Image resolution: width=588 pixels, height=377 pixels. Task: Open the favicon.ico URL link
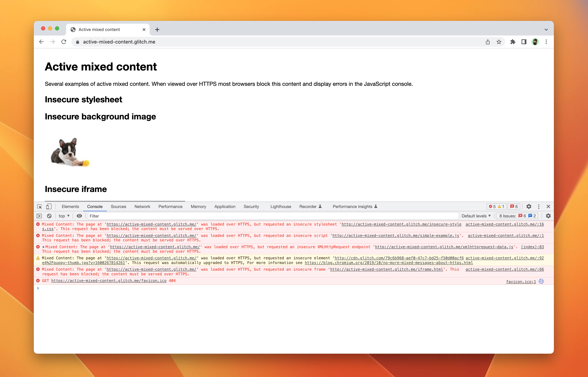[109, 281]
